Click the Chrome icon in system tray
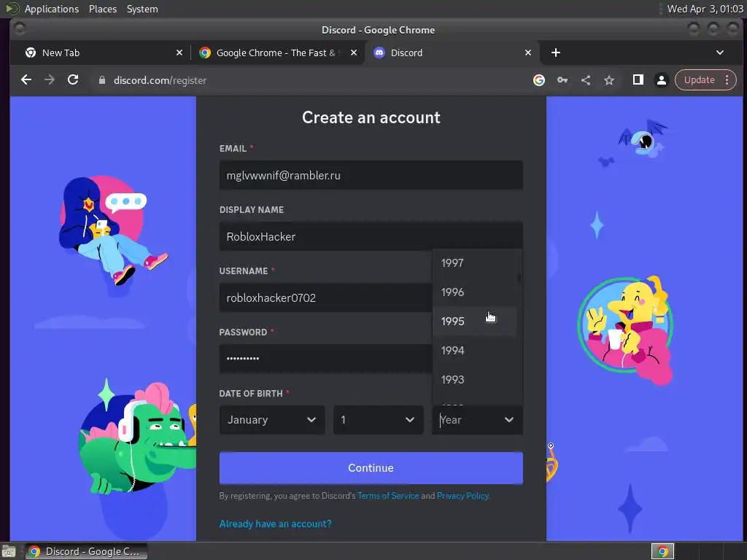The image size is (747, 560). coord(662,551)
